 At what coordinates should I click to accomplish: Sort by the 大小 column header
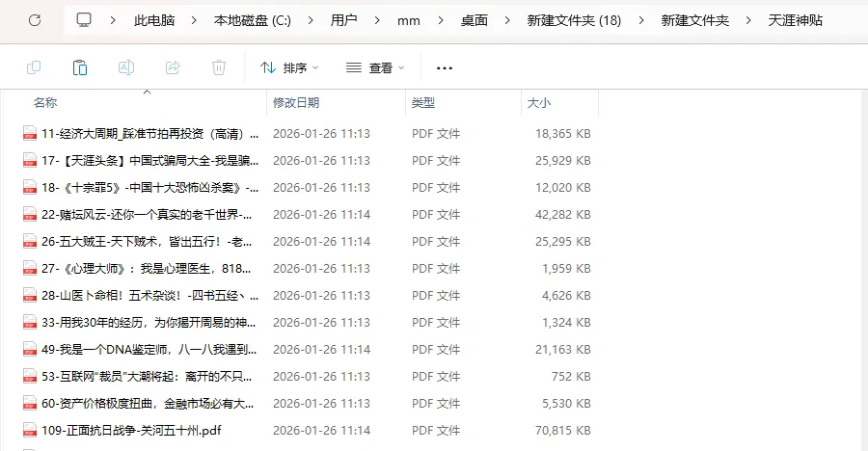pos(538,102)
